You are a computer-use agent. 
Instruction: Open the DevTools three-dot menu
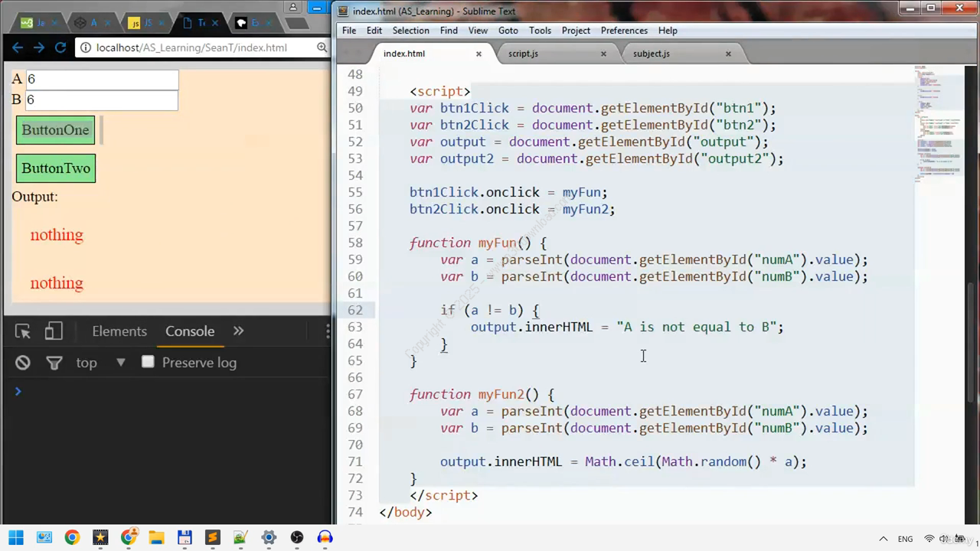tap(328, 331)
